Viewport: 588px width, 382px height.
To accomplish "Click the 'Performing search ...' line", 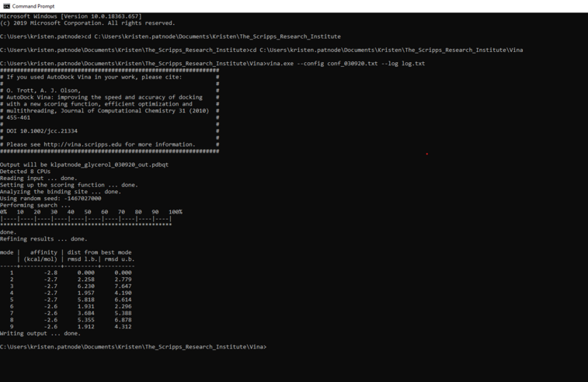I will (x=35, y=206).
